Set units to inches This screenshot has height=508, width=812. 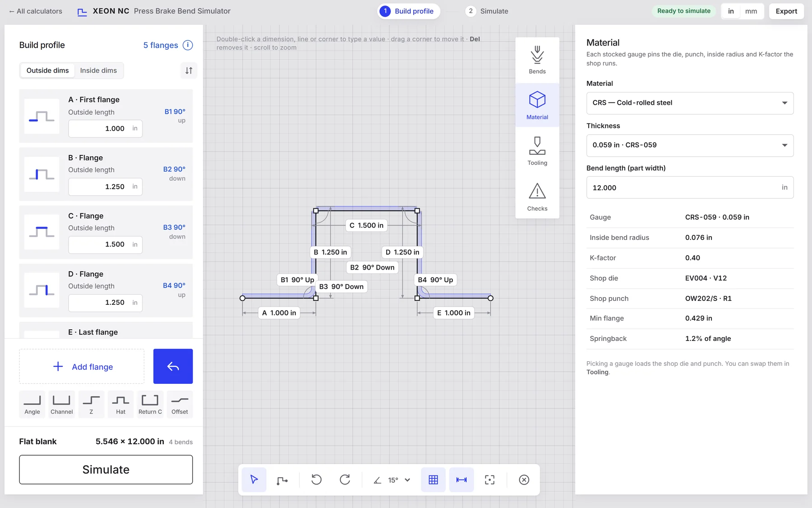click(x=731, y=11)
